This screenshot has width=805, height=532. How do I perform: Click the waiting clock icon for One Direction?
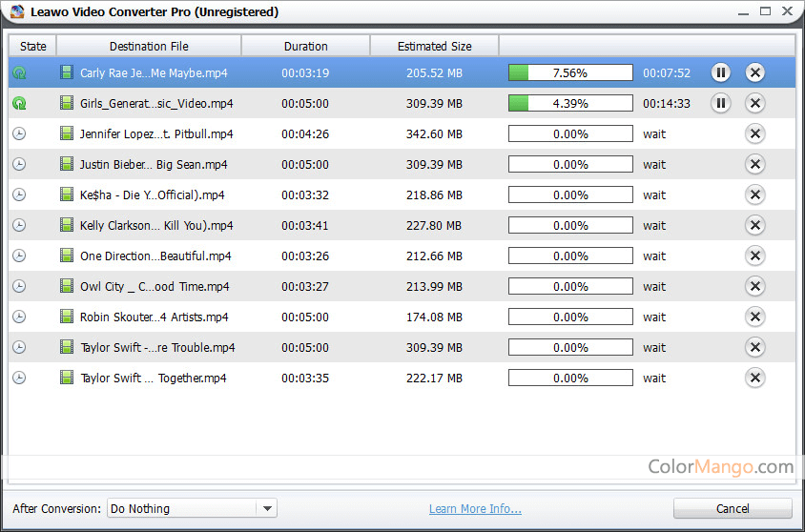point(19,256)
